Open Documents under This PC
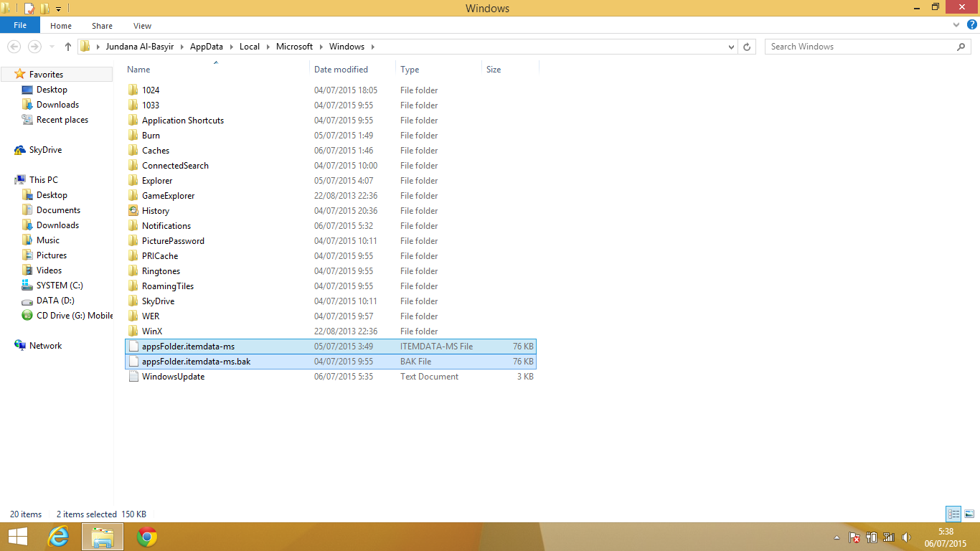980x551 pixels. tap(58, 210)
